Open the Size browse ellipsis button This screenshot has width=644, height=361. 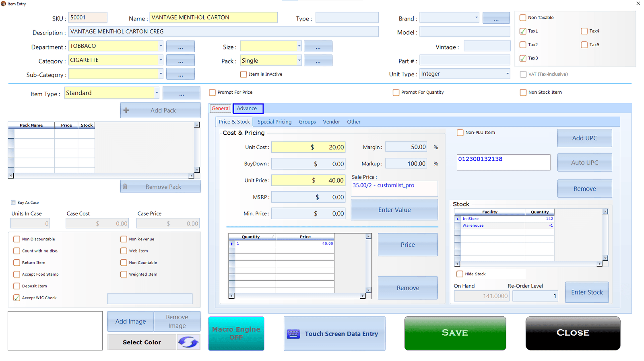(x=318, y=47)
